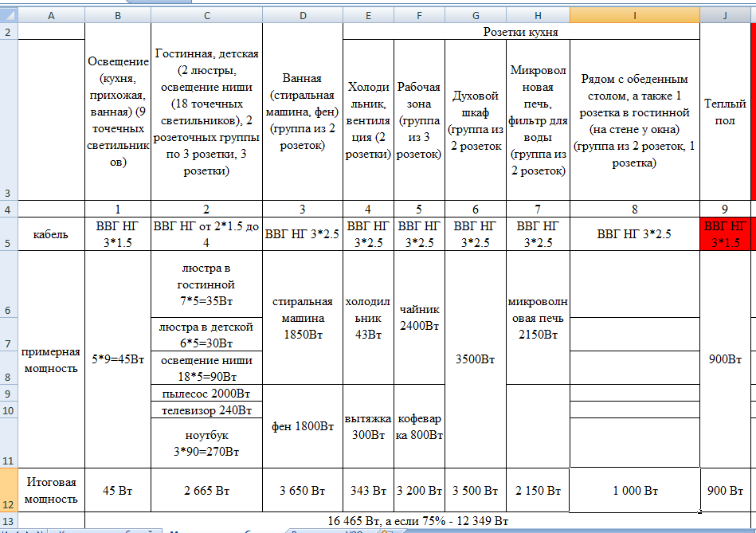The height and width of the screenshot is (533, 756).
Task: Click the 'Рядом с обеденным столом' cell
Action: pyautogui.click(x=635, y=120)
